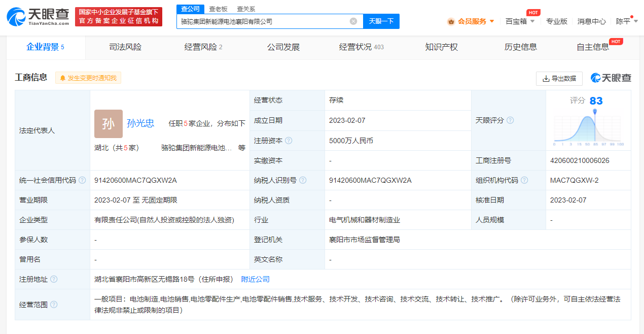Viewport: 644px width, 334px height.
Task: Click 导出数据 export button
Action: [559, 78]
